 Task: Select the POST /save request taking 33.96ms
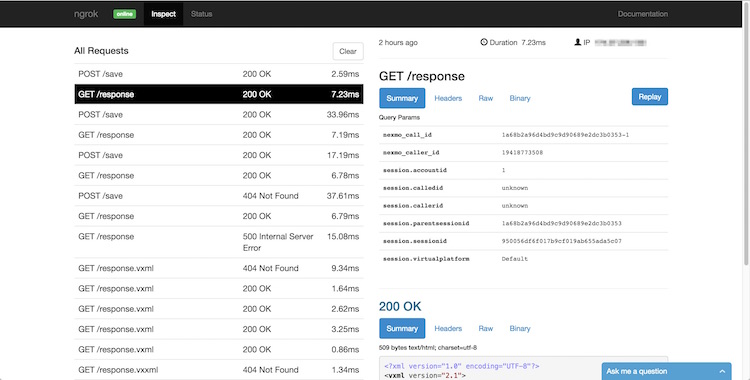click(x=219, y=115)
